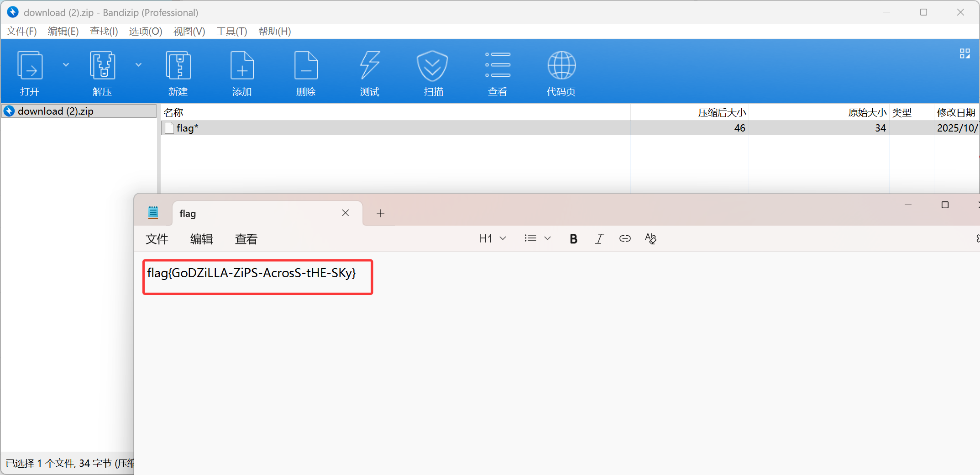980x475 pixels.
Task: Open Bandizip Find menu (查找(I))
Action: [104, 31]
